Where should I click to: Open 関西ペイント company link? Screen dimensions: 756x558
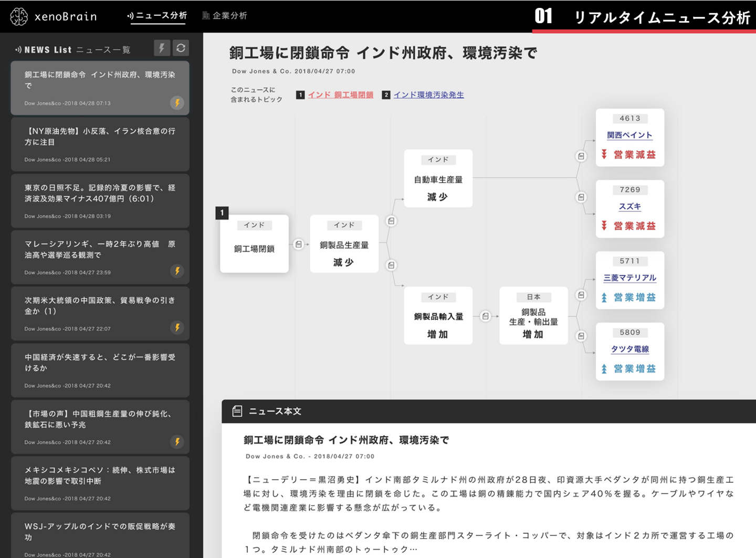coord(629,135)
